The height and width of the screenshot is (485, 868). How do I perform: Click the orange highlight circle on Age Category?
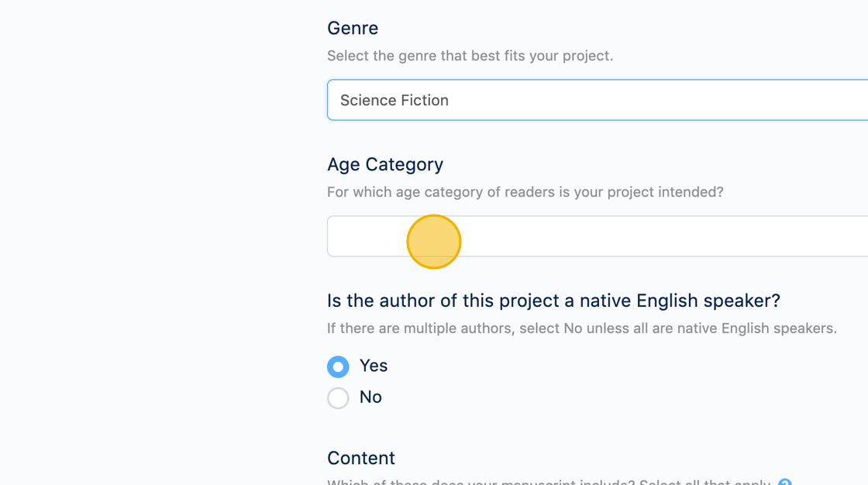click(434, 242)
